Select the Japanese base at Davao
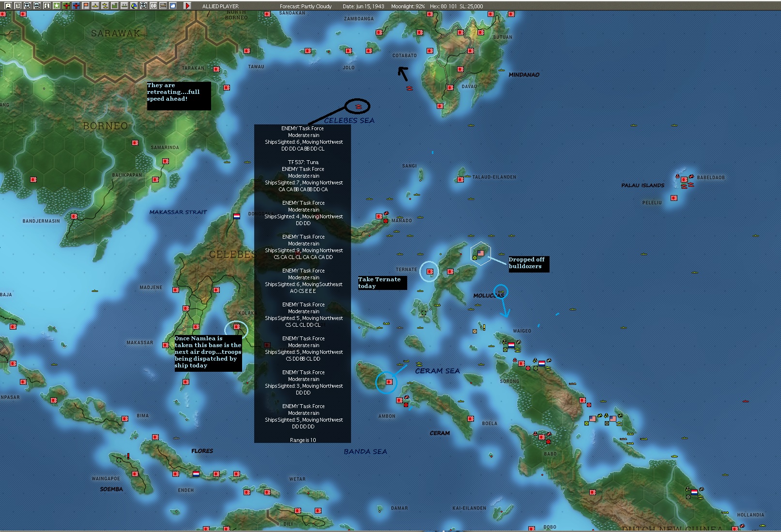Screen dimensions: 781x532 pyautogui.click(x=450, y=88)
